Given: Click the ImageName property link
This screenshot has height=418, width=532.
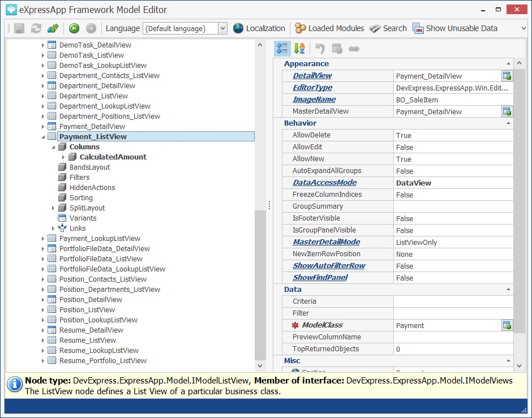Looking at the screenshot, I should pyautogui.click(x=314, y=100).
